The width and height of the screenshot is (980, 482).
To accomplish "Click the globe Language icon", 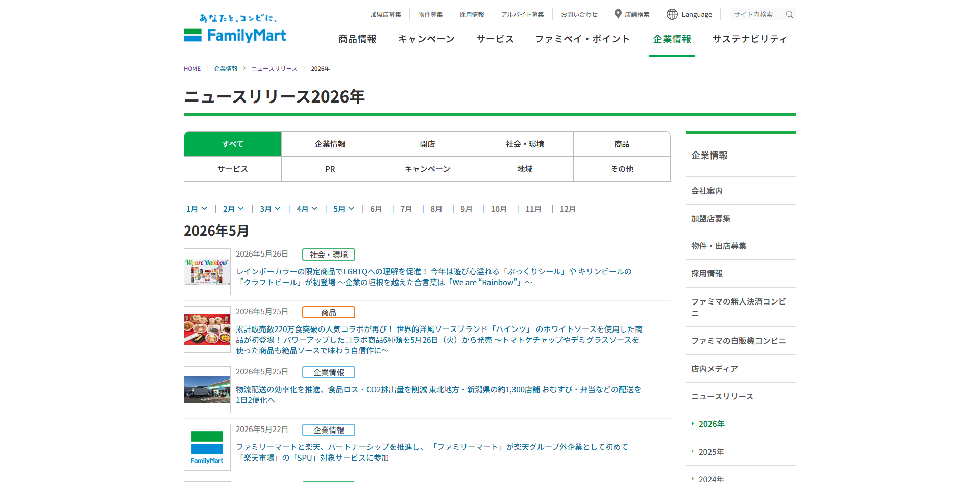I will coord(672,14).
